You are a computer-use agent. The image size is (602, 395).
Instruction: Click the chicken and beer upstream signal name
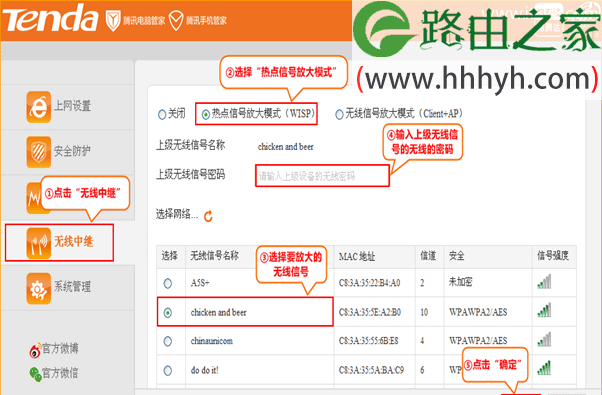tap(286, 147)
